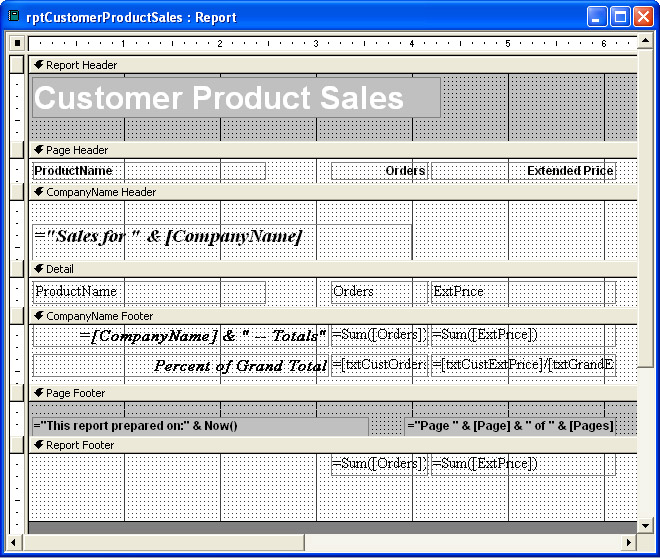This screenshot has width=660, height=558.
Task: Click the horizontal scrollbar right arrow
Action: tap(629, 542)
